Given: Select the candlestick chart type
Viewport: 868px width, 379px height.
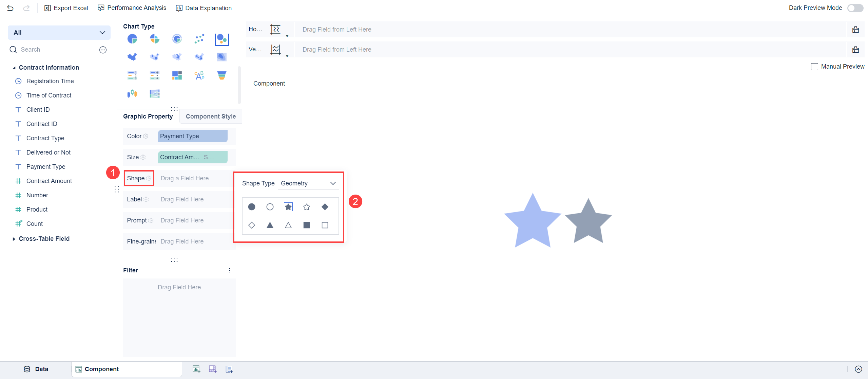Looking at the screenshot, I should pyautogui.click(x=132, y=93).
